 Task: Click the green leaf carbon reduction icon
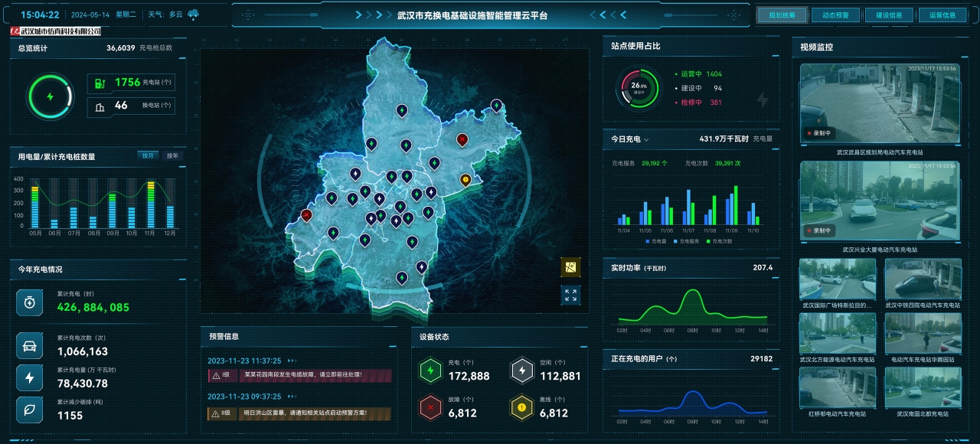[x=30, y=410]
